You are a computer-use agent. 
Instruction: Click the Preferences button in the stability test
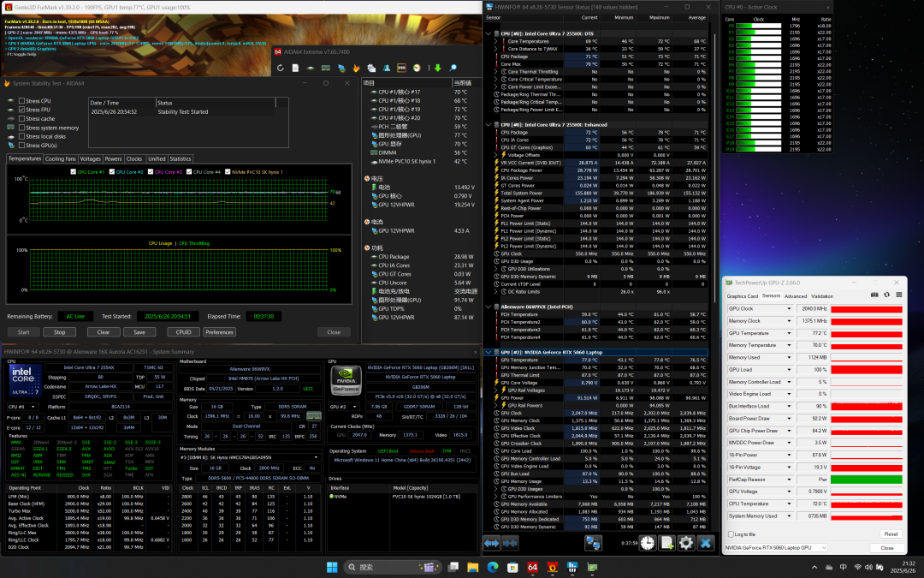click(x=219, y=332)
